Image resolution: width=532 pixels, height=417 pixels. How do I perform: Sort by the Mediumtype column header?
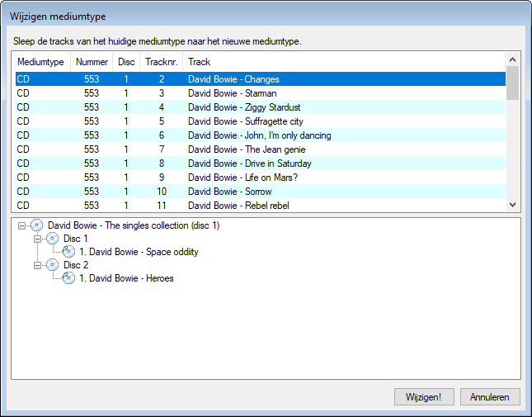click(x=41, y=62)
